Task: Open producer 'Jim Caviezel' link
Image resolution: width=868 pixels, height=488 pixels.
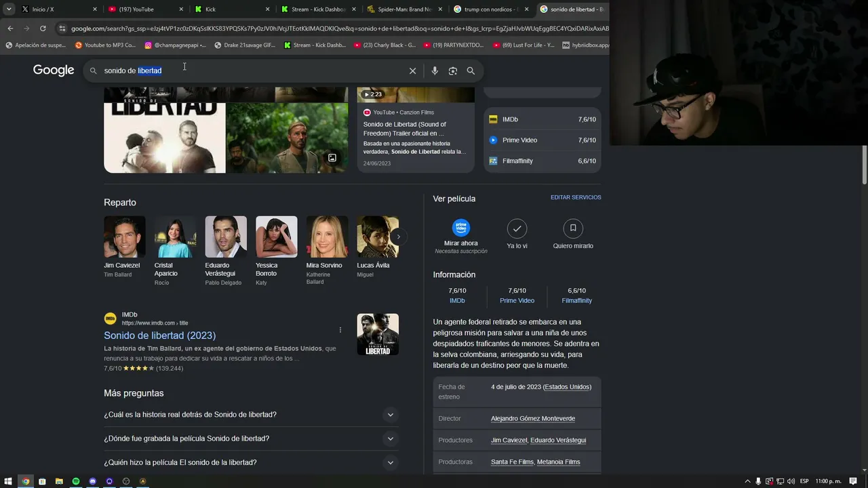Action: tap(509, 441)
